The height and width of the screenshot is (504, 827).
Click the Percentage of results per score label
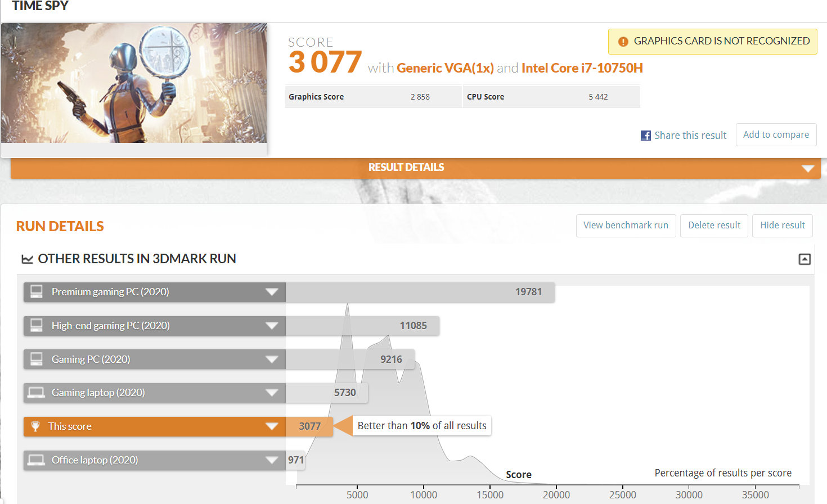pos(723,473)
